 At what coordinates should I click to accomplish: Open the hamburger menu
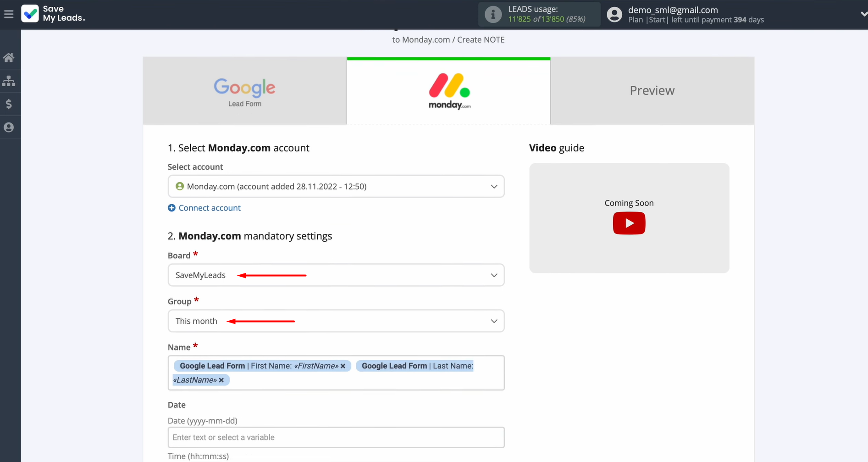click(9, 15)
